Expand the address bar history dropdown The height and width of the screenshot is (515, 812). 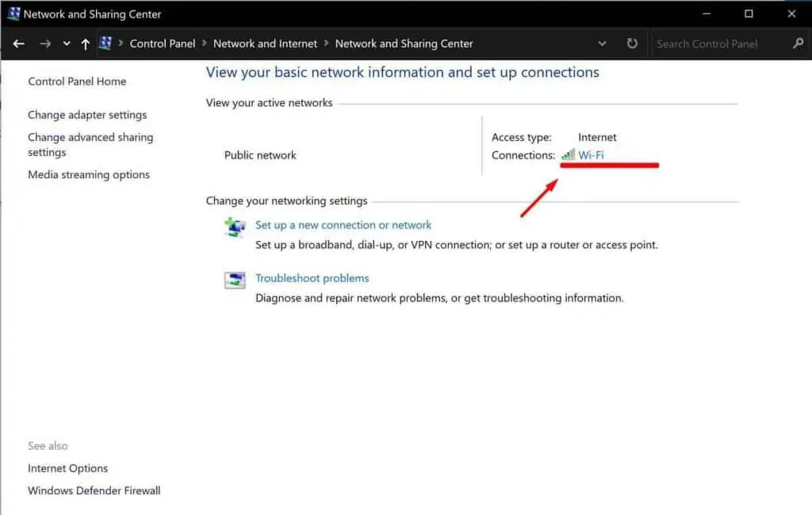[x=602, y=44]
